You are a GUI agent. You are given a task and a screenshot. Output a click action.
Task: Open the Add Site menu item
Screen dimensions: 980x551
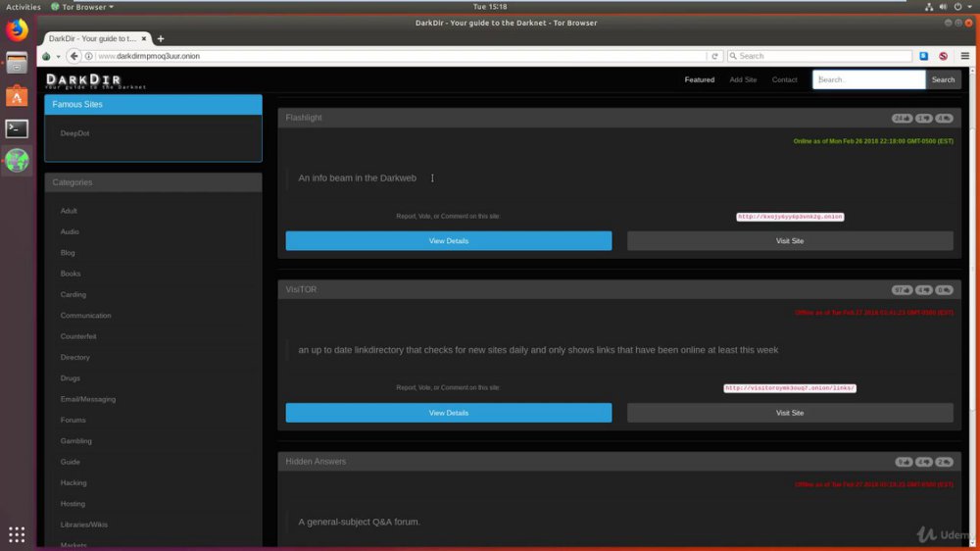[x=743, y=79]
